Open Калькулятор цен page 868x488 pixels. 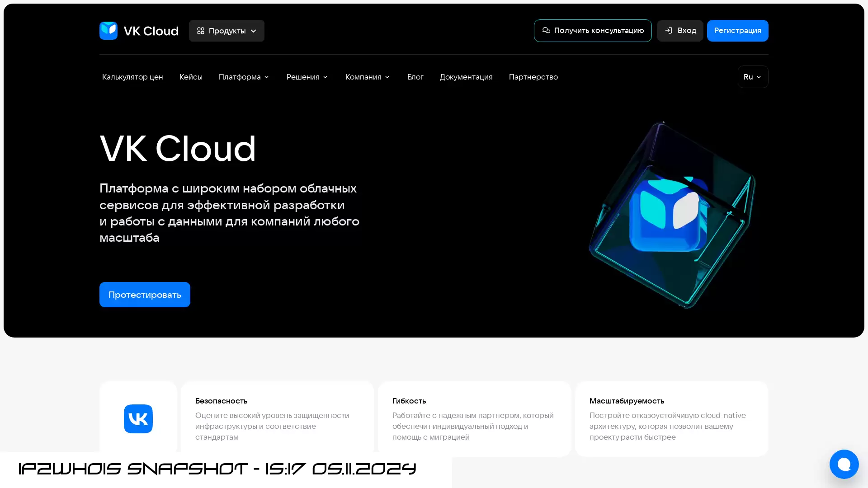(132, 77)
